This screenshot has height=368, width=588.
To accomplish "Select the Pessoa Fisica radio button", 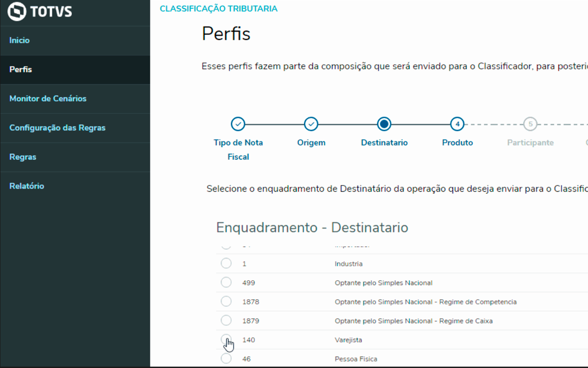I will click(x=226, y=358).
